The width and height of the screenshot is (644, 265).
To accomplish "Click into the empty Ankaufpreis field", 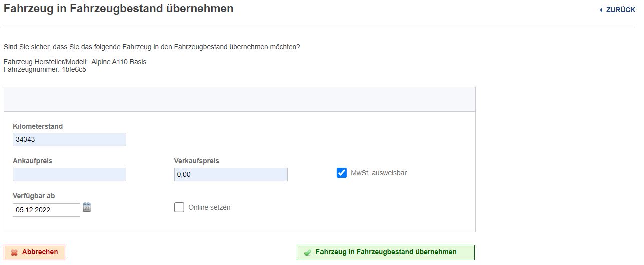I will click(x=69, y=174).
